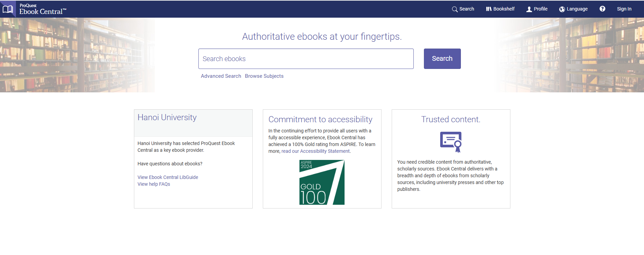Open the Profile menu

541,9
